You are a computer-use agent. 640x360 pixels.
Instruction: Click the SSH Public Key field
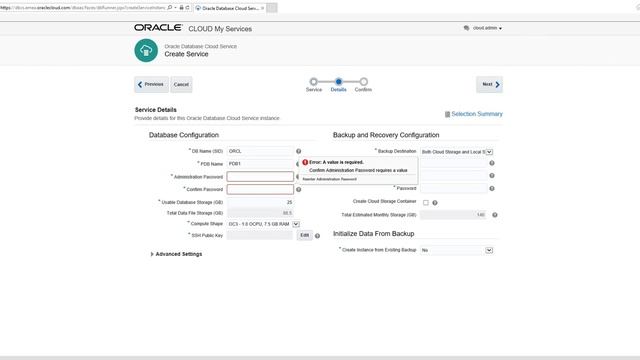[260, 236]
